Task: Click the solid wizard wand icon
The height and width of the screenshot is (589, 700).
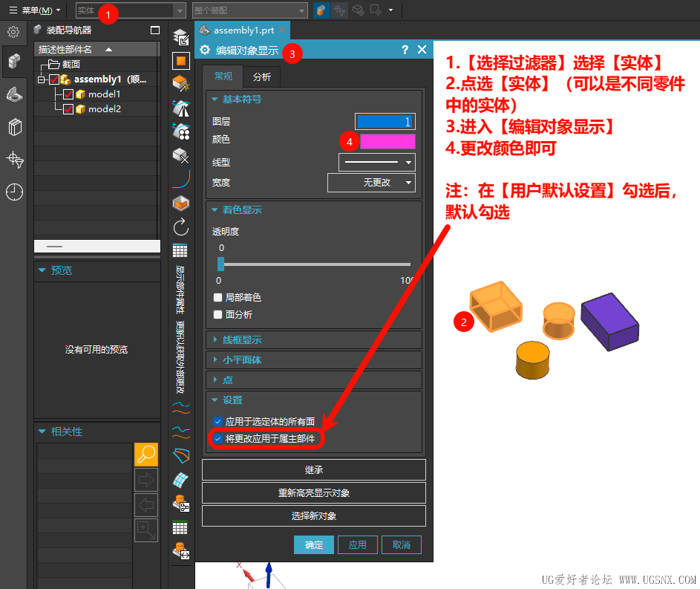Action: pos(181,83)
